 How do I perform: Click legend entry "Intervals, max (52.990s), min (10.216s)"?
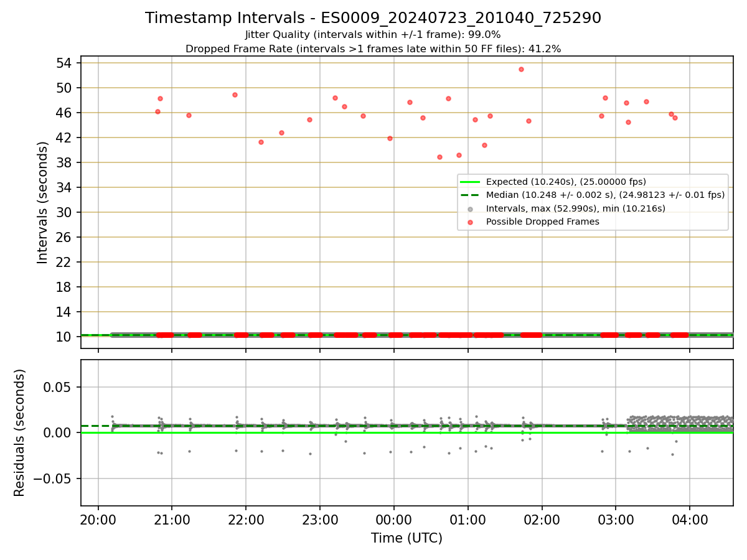(x=576, y=208)
